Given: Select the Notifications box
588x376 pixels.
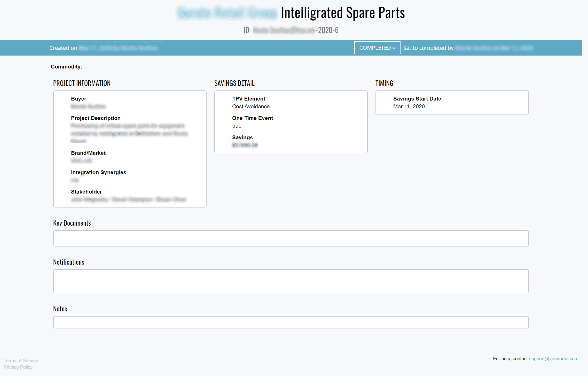Looking at the screenshot, I should coord(291,281).
